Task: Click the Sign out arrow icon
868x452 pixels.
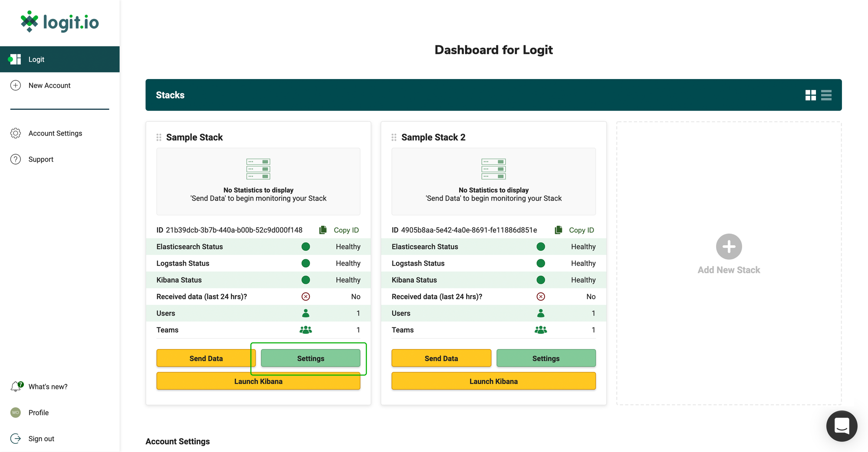Action: pyautogui.click(x=16, y=439)
